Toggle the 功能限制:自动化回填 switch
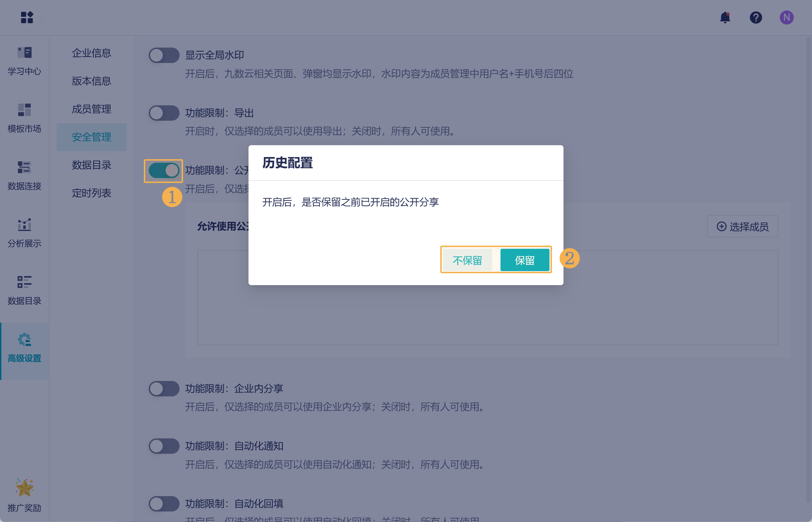The image size is (812, 522). [x=164, y=503]
